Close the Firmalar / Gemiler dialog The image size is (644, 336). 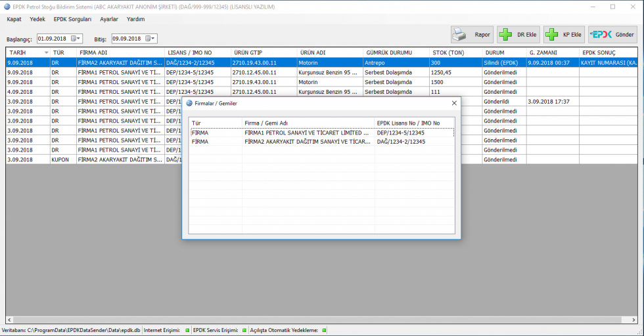click(453, 104)
